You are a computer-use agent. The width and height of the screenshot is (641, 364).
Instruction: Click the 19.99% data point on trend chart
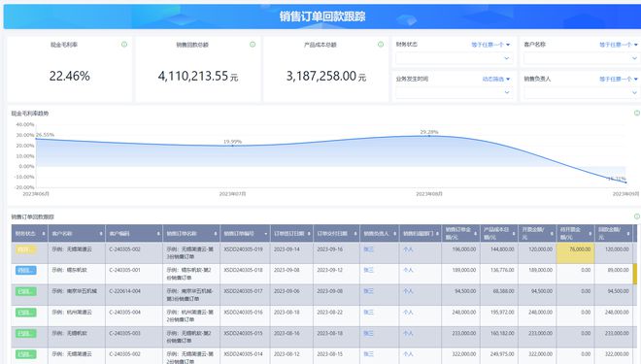tap(233, 146)
